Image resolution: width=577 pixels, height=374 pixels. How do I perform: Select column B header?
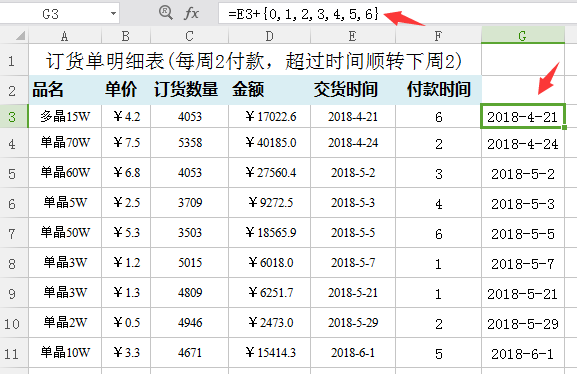[x=126, y=36]
